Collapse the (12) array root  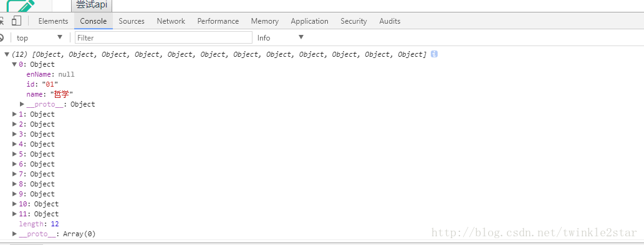click(7, 54)
